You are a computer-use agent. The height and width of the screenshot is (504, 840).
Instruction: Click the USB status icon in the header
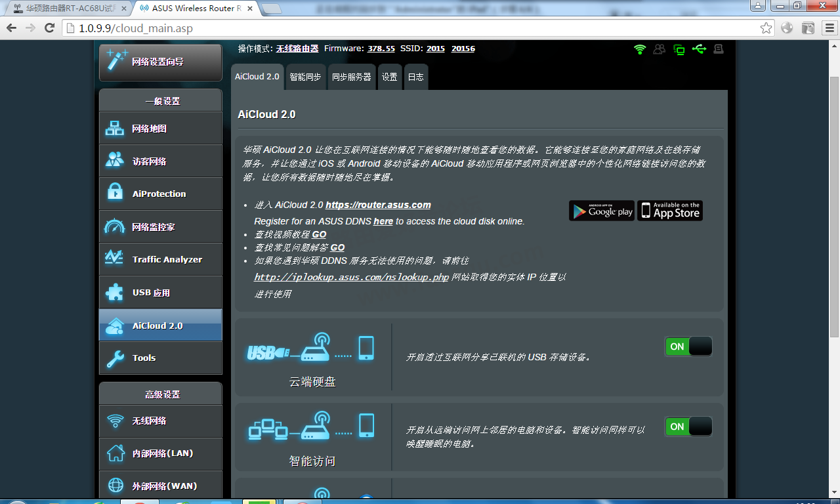pyautogui.click(x=698, y=49)
